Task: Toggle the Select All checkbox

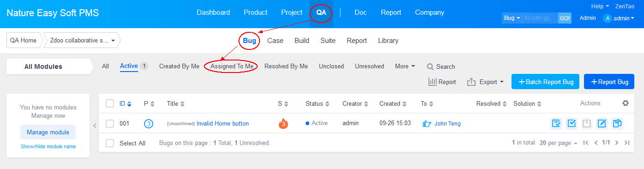Action: click(x=110, y=143)
